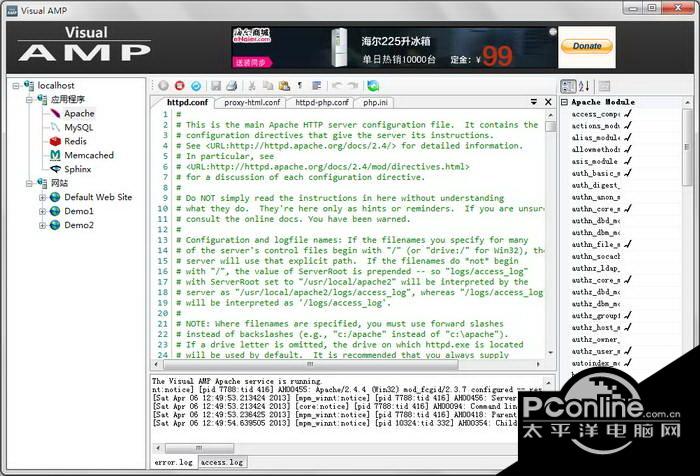Image resolution: width=700 pixels, height=476 pixels.
Task: Toggle word wrap toolbar icon
Action: point(317,86)
